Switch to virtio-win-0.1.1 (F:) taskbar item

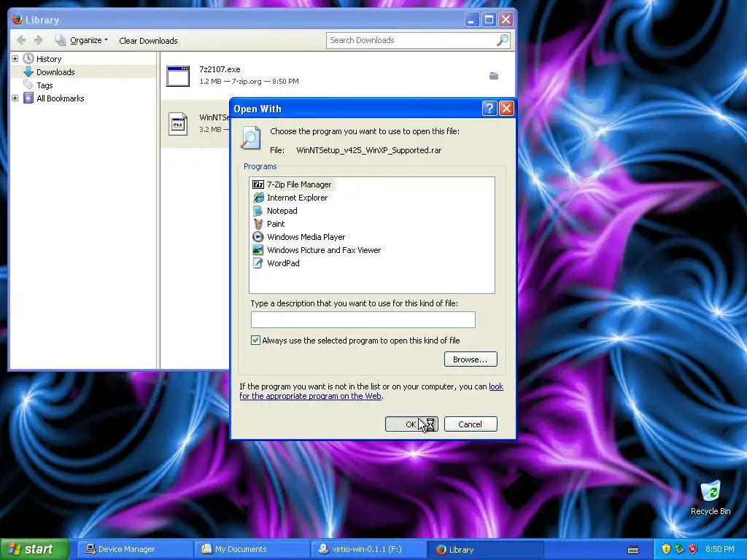(x=368, y=549)
